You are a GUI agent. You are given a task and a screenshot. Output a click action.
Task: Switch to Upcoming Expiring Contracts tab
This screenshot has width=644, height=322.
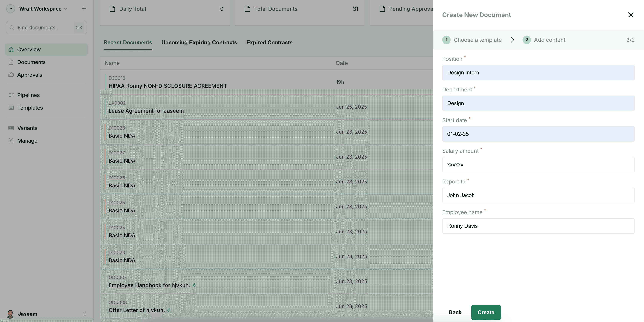(199, 43)
